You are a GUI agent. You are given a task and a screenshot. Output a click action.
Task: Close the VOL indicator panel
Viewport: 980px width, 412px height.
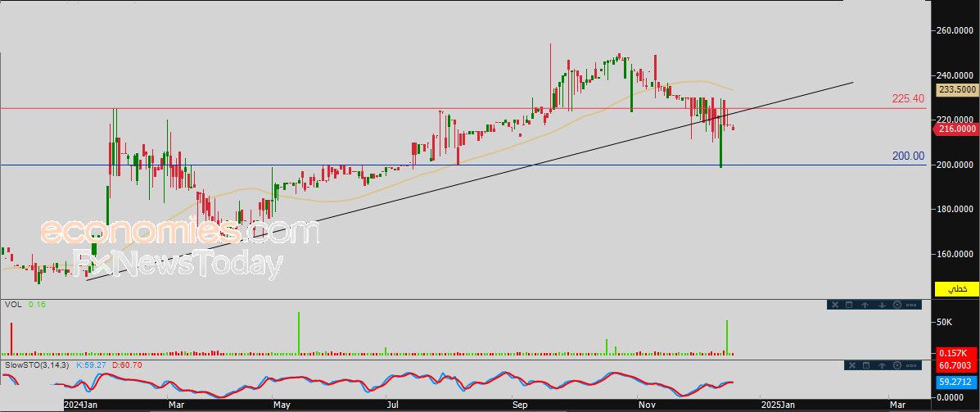pos(835,305)
